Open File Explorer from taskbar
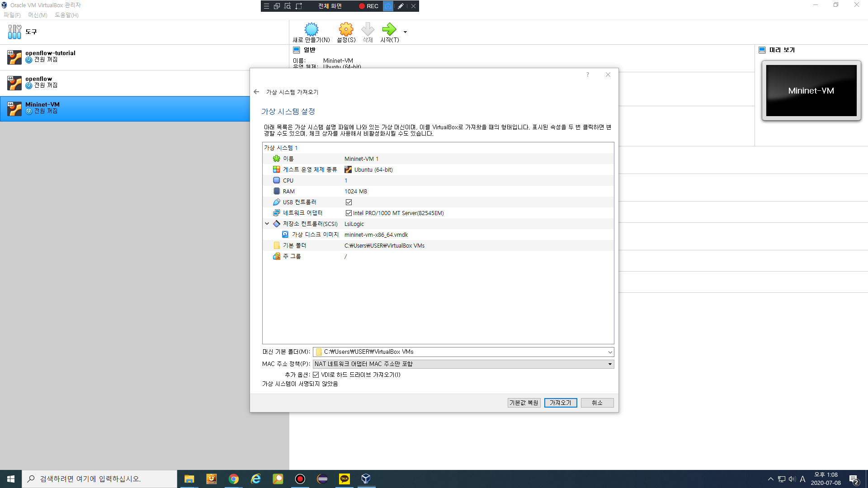Screen dimensions: 868x488 189,479
